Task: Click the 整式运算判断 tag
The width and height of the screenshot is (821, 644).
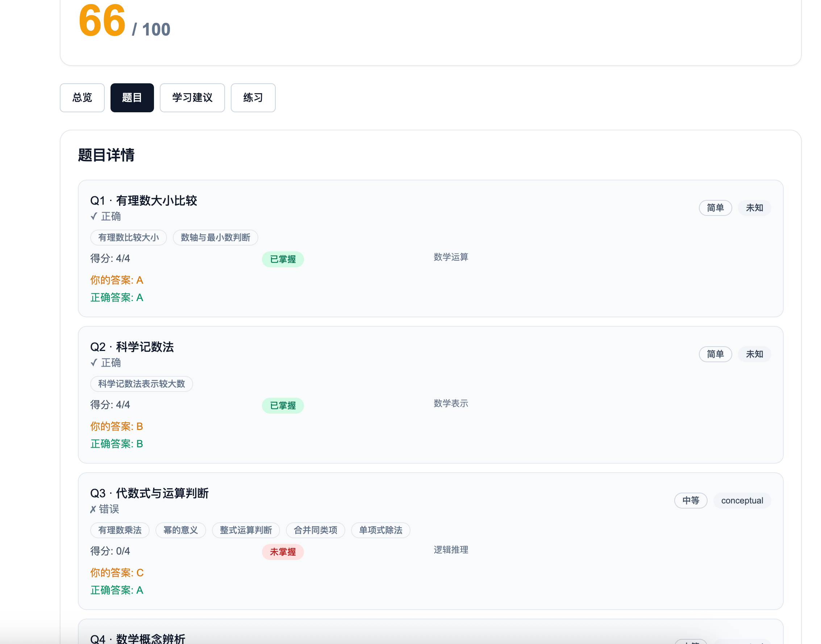Action: [246, 530]
